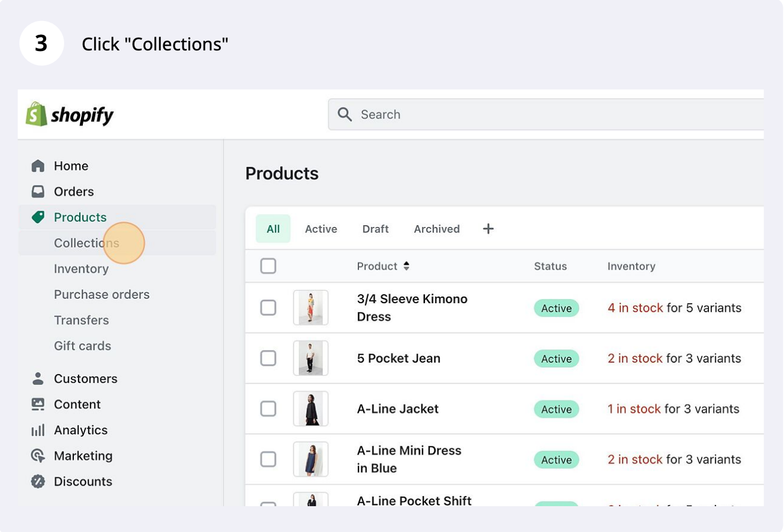The width and height of the screenshot is (784, 532).
Task: Click the Marketing target icon
Action: coord(38,456)
